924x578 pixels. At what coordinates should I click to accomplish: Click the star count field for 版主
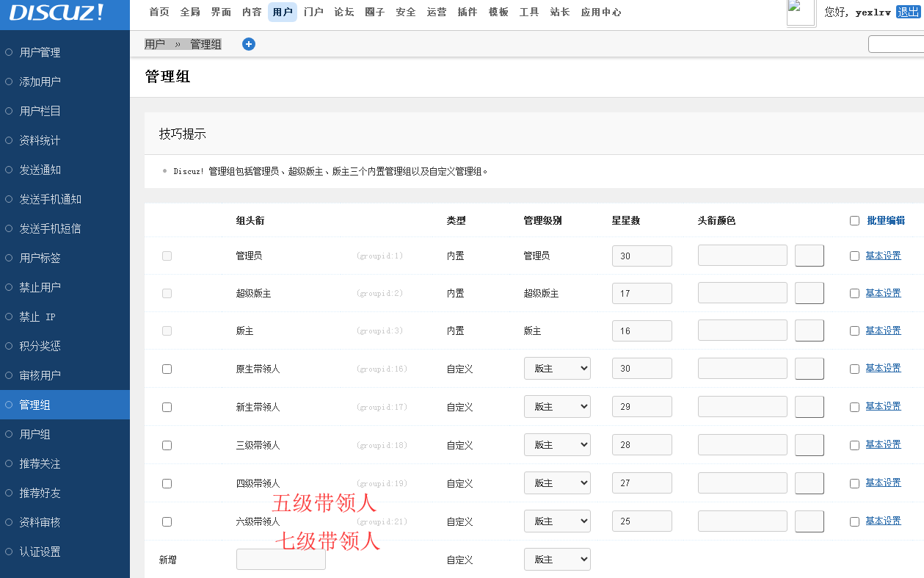[x=641, y=330]
